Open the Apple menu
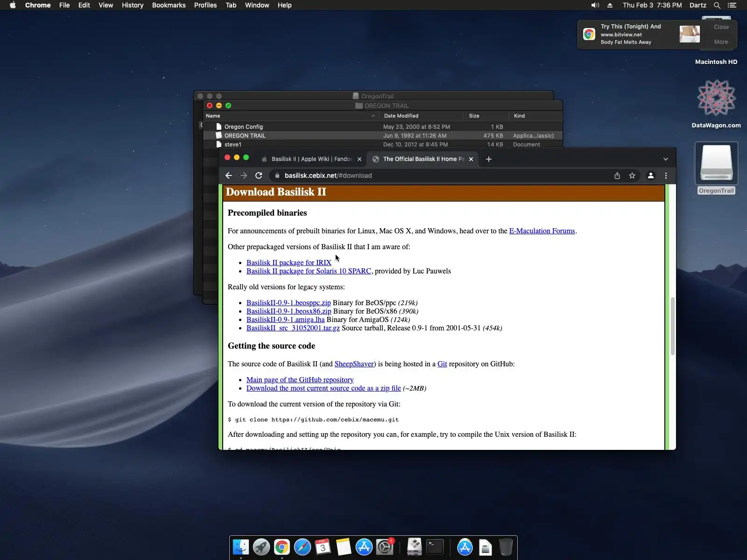Image resolution: width=747 pixels, height=560 pixels. pyautogui.click(x=13, y=5)
